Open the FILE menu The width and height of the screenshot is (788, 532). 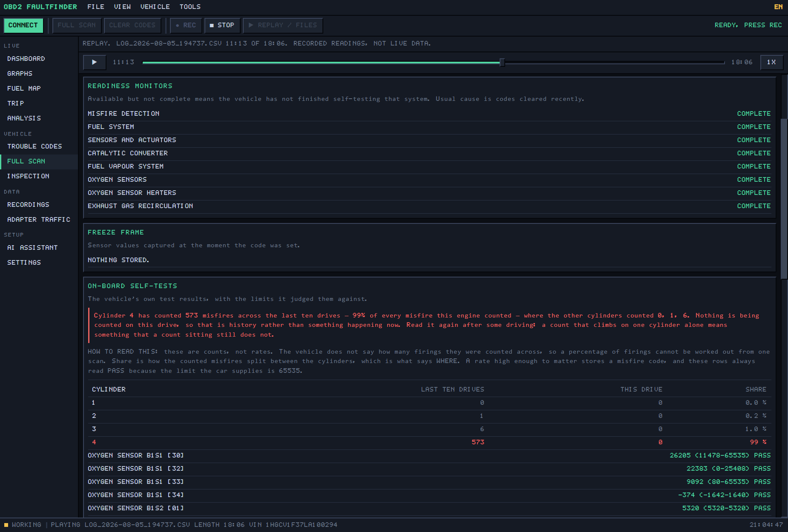[96, 7]
